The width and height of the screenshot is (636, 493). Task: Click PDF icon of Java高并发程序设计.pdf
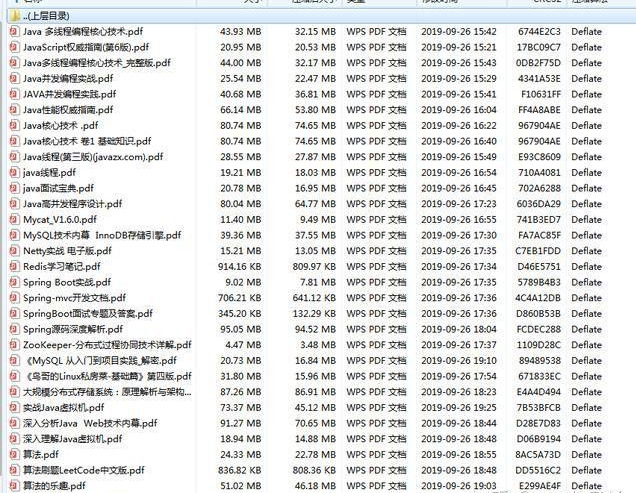click(x=14, y=204)
